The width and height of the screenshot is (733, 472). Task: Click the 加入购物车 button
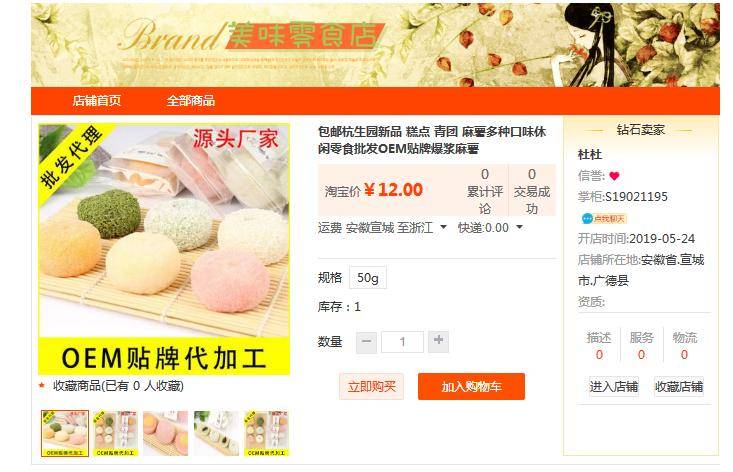pyautogui.click(x=471, y=386)
